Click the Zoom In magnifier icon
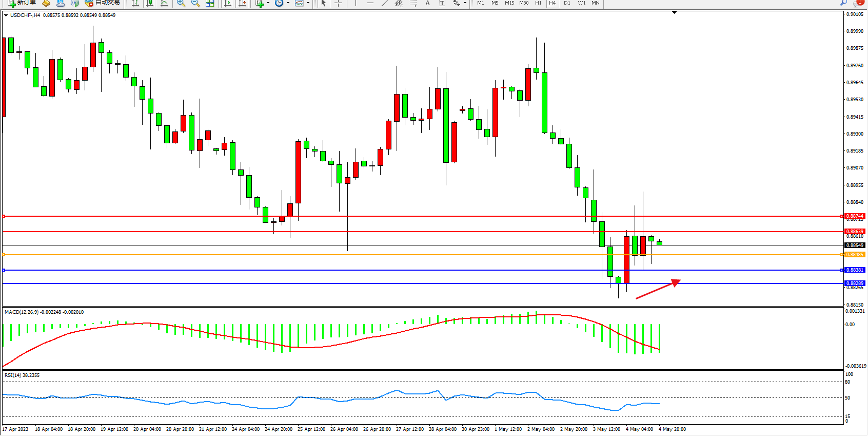This screenshot has width=868, height=436. tap(181, 3)
